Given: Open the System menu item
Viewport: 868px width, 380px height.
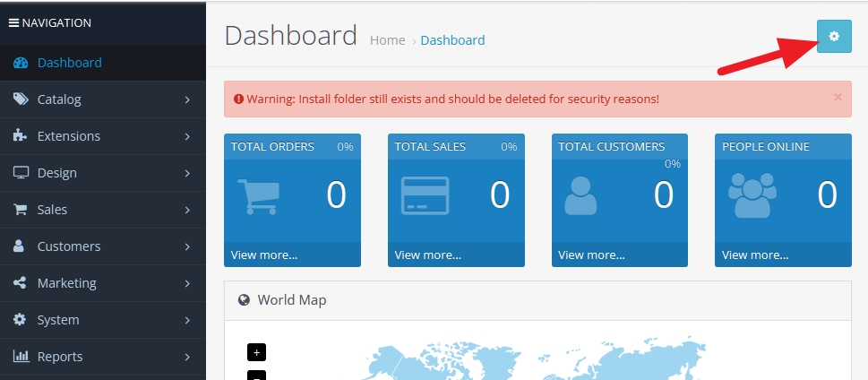Looking at the screenshot, I should 103,320.
